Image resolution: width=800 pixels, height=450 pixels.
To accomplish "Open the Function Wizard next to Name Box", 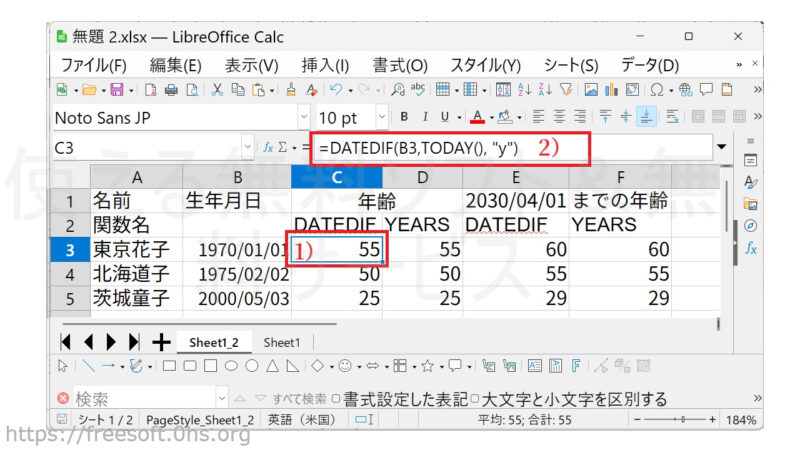I will [267, 147].
